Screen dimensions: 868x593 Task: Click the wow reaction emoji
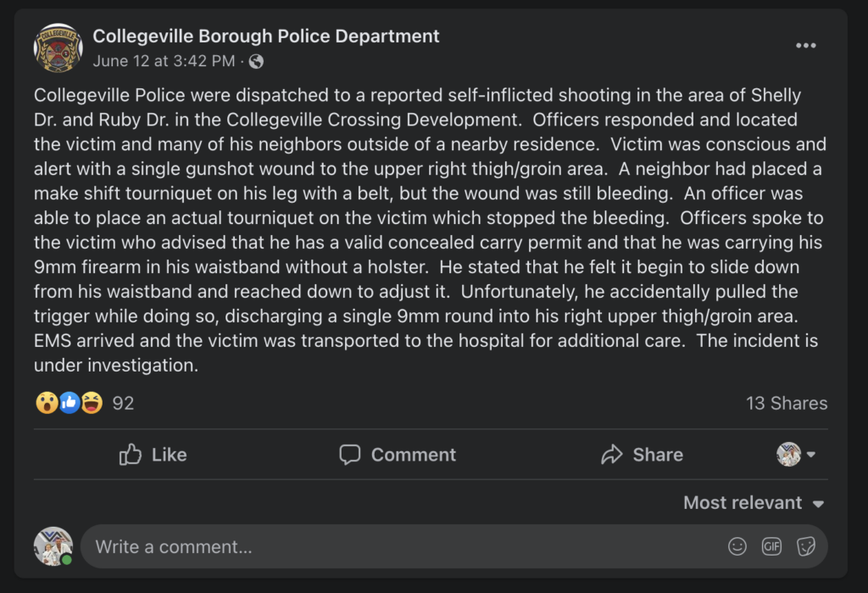pos(47,403)
